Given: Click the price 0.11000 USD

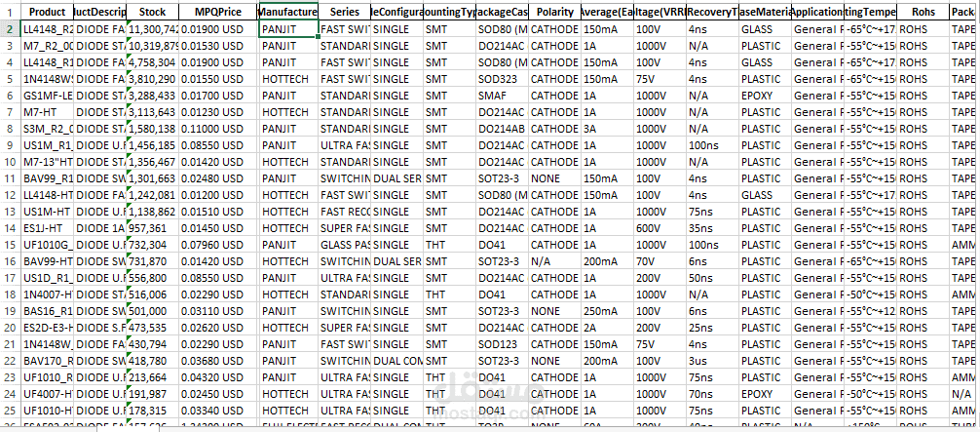Looking at the screenshot, I should pyautogui.click(x=216, y=129).
